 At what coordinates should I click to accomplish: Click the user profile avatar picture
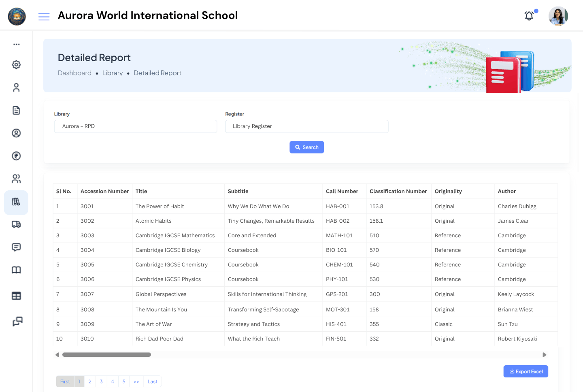558,16
